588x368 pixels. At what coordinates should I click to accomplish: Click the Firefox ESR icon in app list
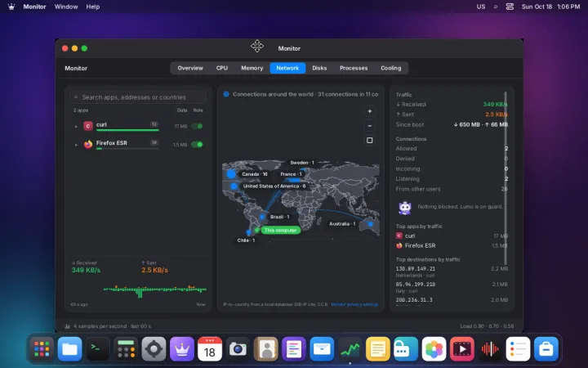(x=88, y=144)
